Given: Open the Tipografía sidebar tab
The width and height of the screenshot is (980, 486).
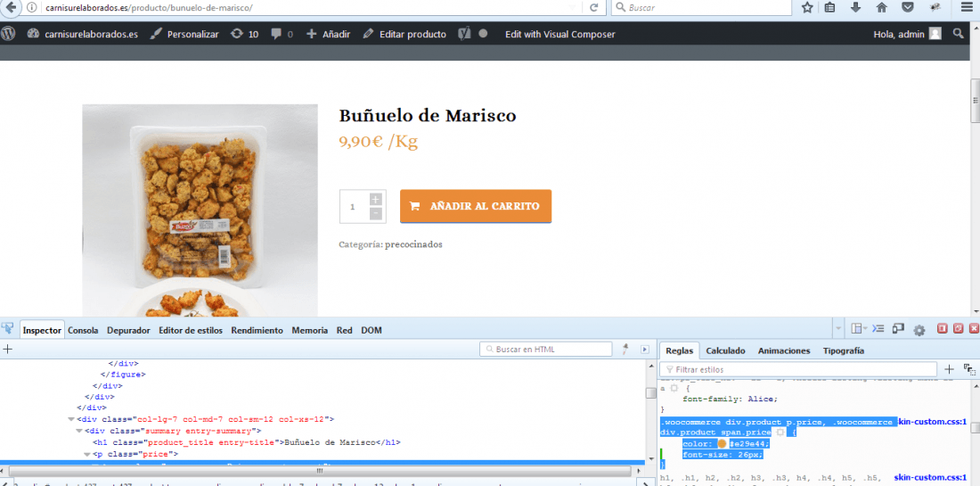Looking at the screenshot, I should (x=843, y=350).
